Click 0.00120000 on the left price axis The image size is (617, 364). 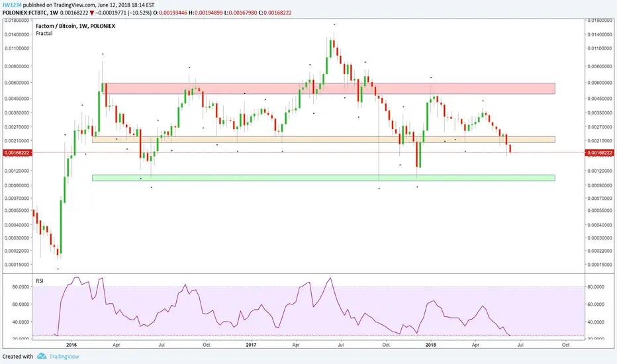tap(17, 171)
